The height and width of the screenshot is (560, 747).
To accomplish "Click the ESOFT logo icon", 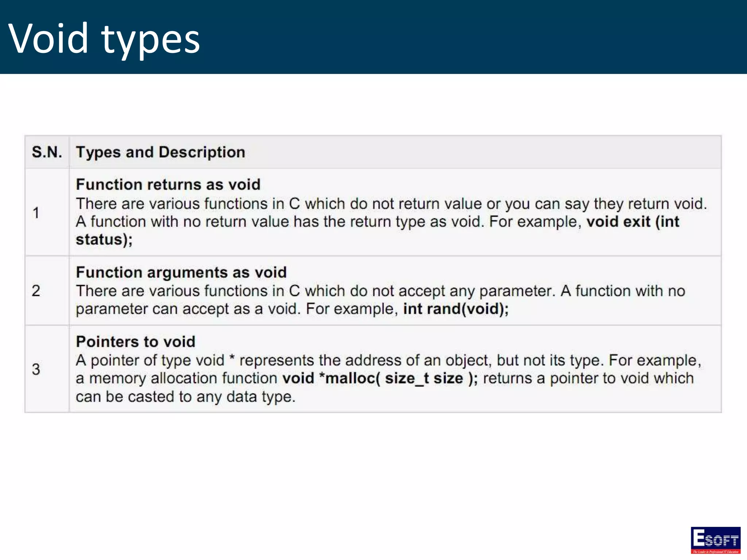I will (x=715, y=540).
